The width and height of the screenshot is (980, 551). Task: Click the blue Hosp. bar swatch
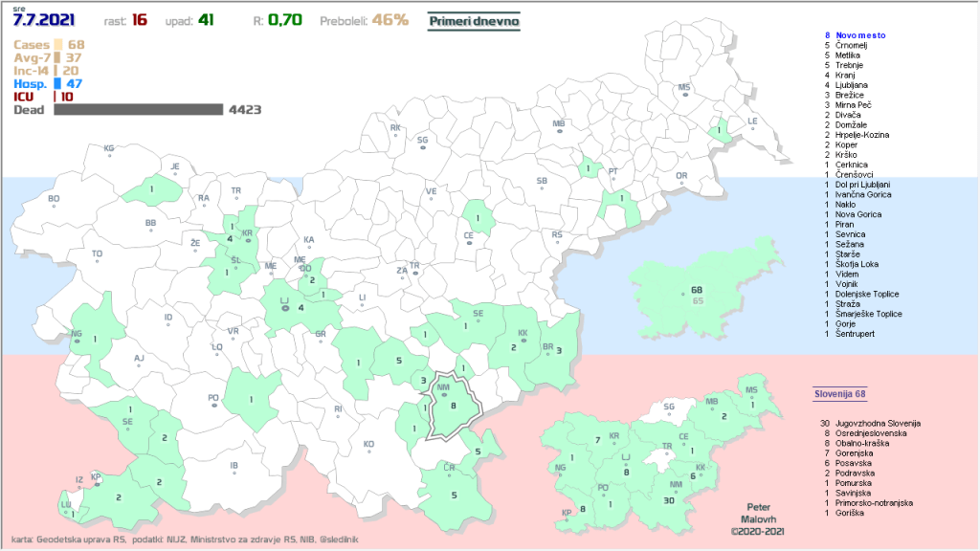click(x=57, y=84)
